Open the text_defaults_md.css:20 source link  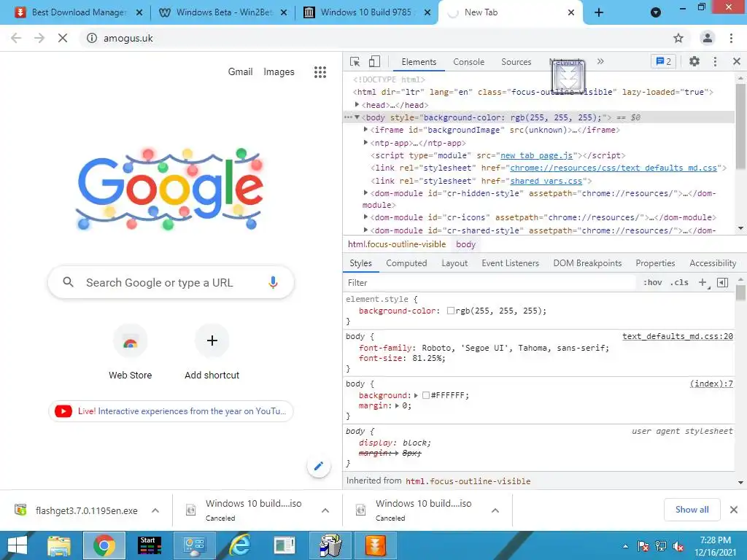coord(678,336)
